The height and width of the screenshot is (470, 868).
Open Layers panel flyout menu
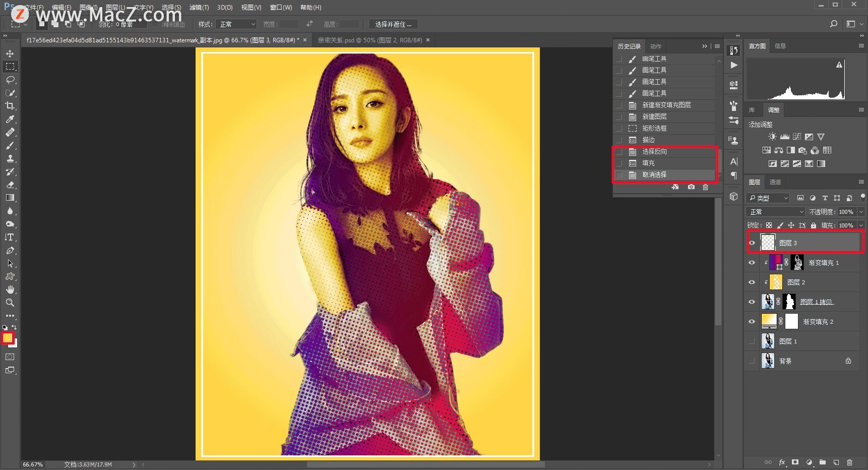pyautogui.click(x=861, y=182)
